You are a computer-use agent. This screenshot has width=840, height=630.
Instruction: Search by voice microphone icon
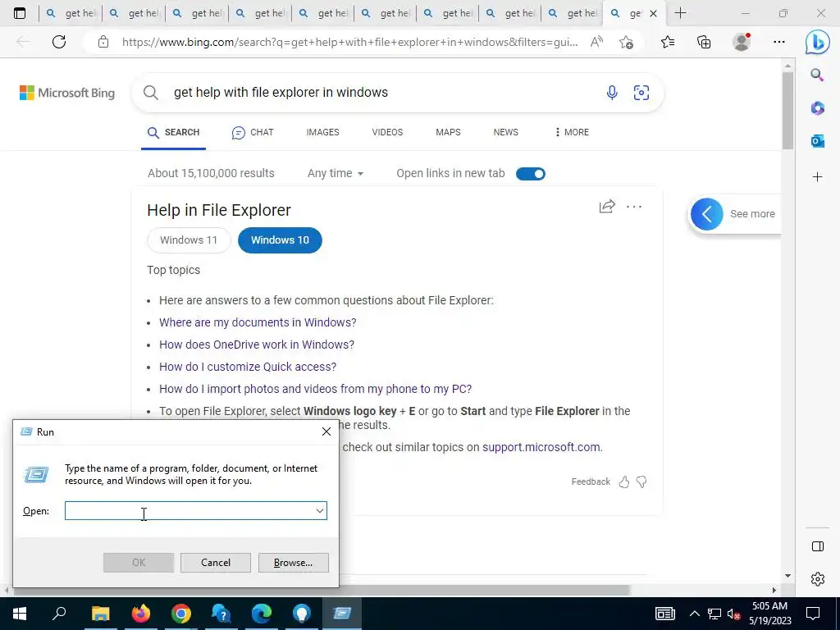[x=612, y=93]
